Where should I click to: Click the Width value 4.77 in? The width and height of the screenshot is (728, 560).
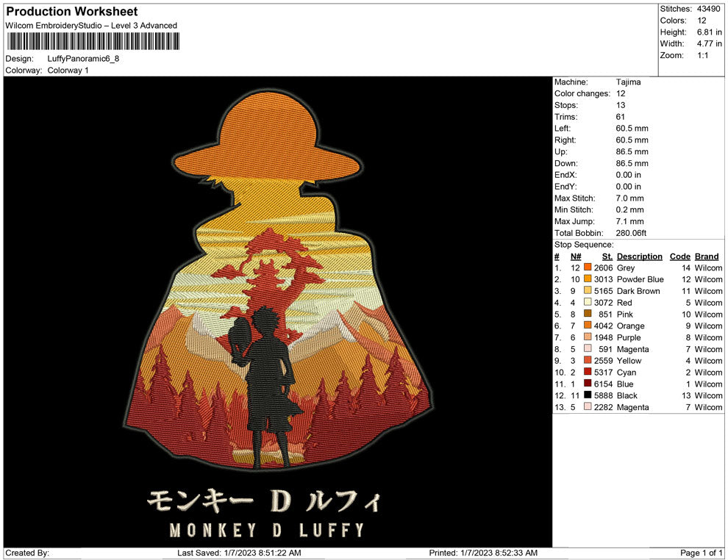709,43
